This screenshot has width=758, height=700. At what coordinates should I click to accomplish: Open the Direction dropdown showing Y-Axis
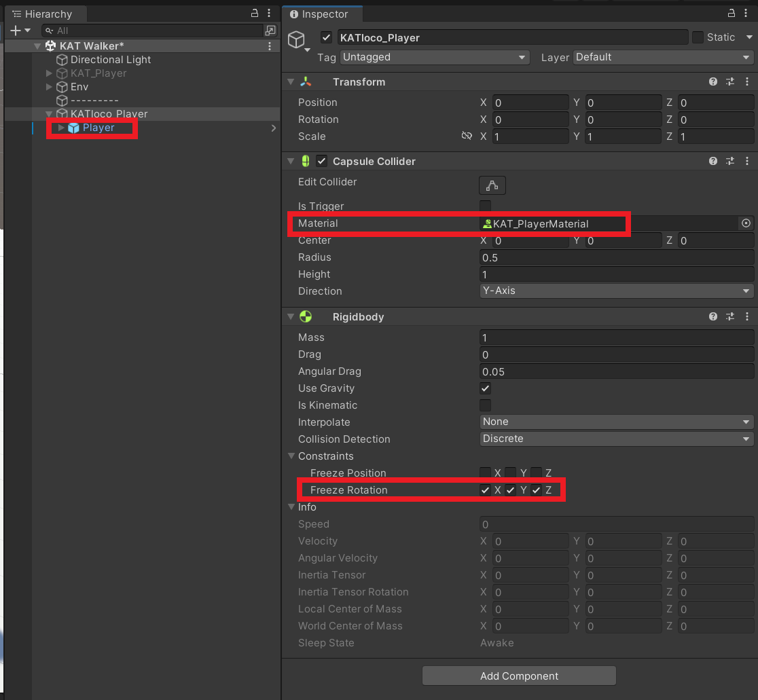[x=616, y=291]
